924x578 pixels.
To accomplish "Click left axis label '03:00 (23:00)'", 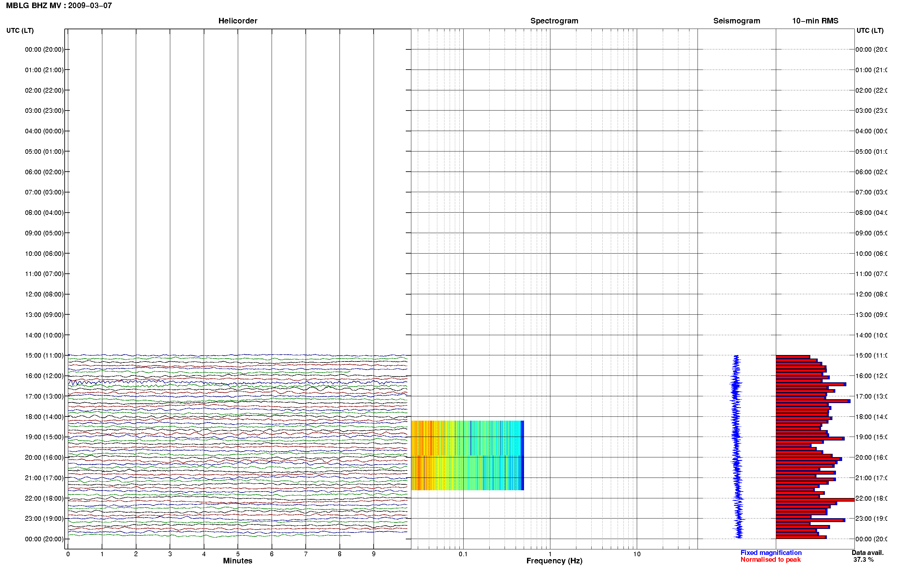I will tap(44, 111).
